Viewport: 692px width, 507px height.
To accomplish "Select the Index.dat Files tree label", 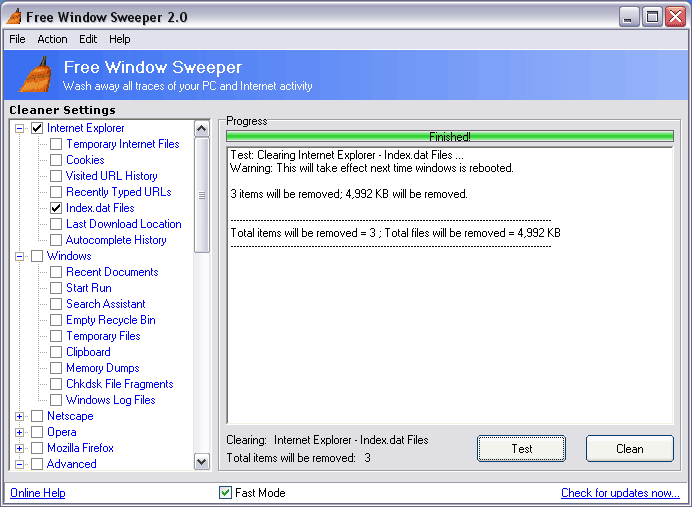I will pyautogui.click(x=100, y=208).
